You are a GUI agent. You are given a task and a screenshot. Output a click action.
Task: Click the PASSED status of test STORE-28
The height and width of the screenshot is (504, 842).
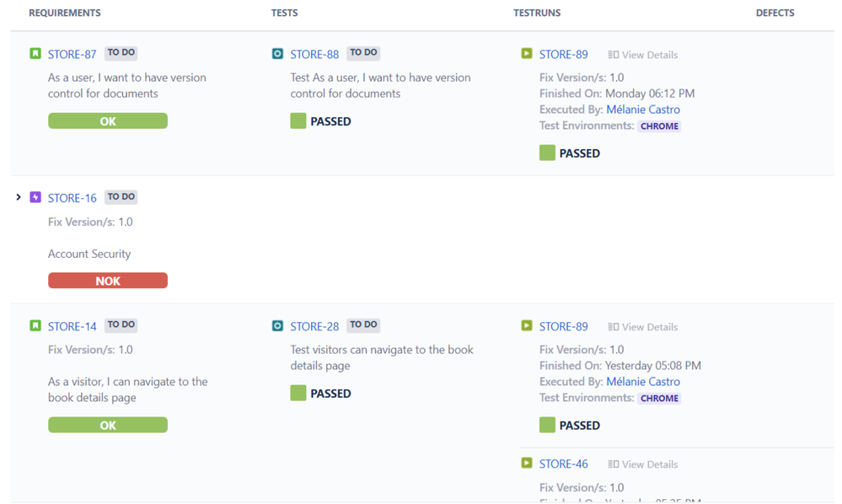pyautogui.click(x=320, y=394)
